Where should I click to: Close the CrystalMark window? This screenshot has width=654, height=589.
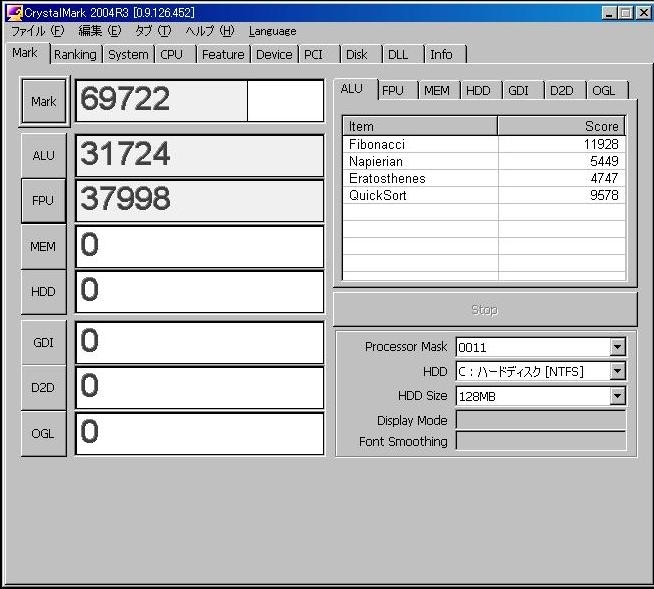(x=644, y=13)
